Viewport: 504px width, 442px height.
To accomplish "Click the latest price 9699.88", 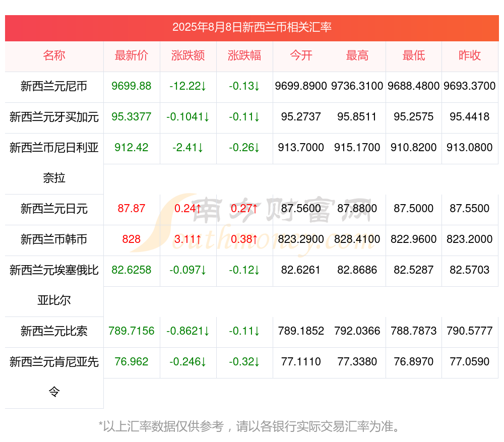I will (x=131, y=86).
